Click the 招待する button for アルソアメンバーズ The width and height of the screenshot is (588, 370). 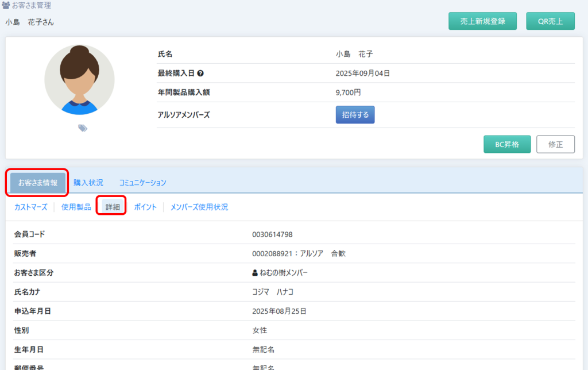[355, 115]
